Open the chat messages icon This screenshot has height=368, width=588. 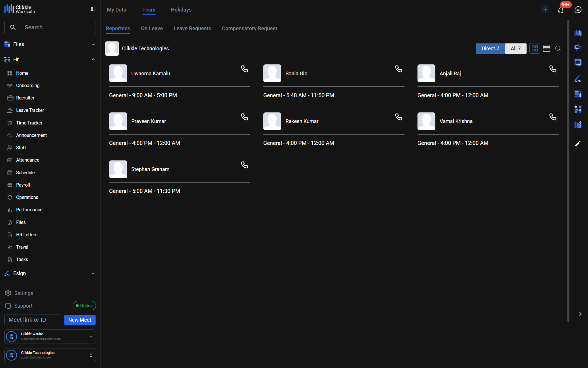578,10
